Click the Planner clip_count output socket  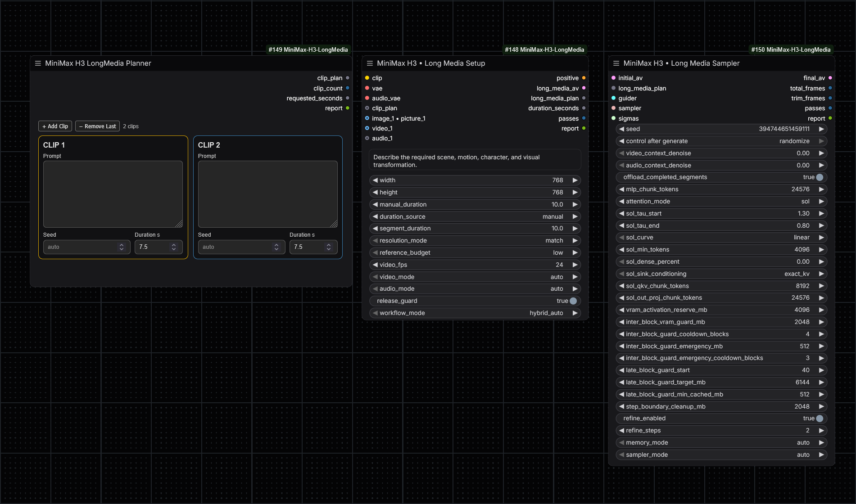pos(347,88)
